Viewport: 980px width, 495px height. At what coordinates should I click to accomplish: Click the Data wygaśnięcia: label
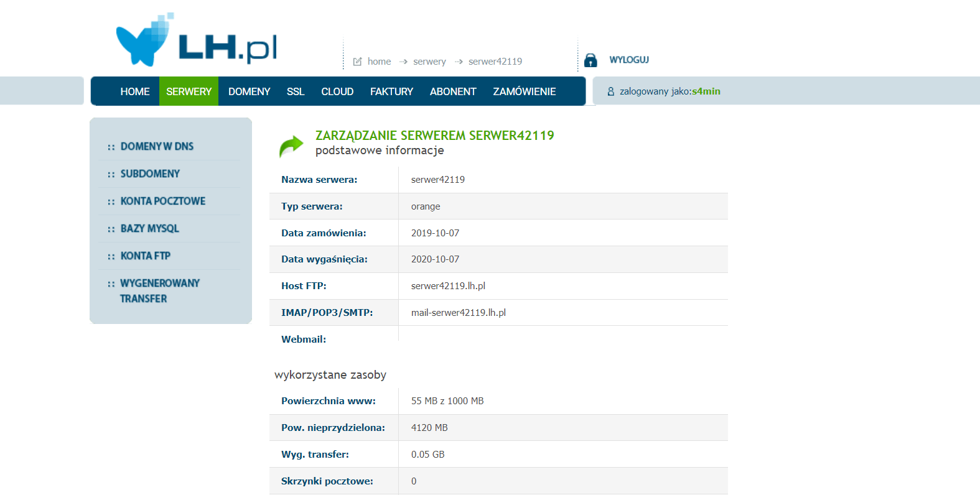tap(324, 259)
